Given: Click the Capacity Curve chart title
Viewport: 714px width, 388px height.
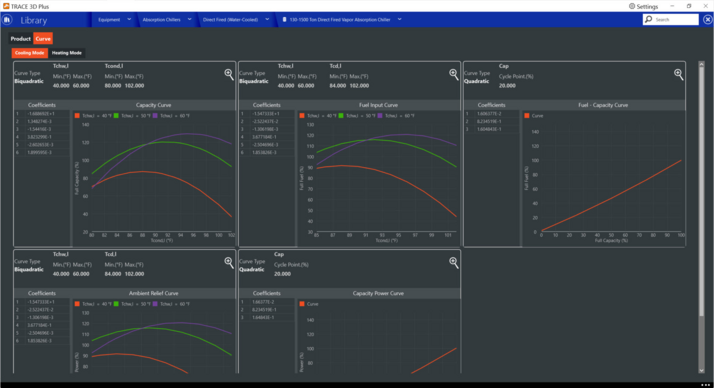Looking at the screenshot, I should [153, 105].
